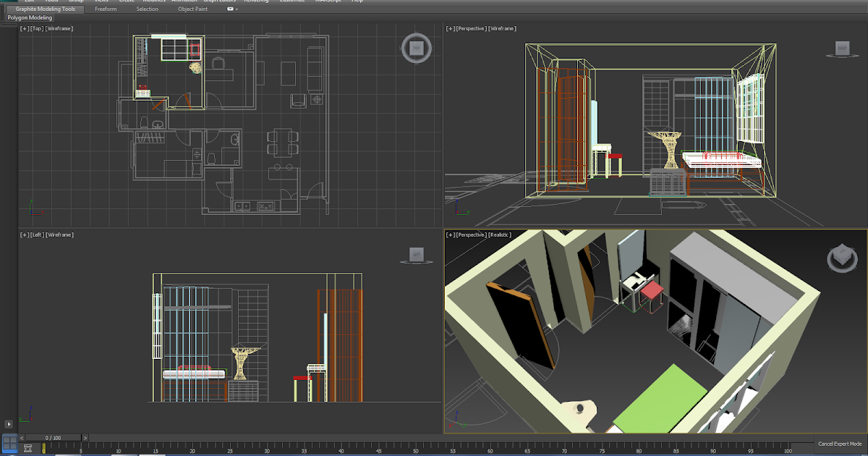
Task: Open upper Perspective viewport's [Wireframe] shading menu
Action: pyautogui.click(x=502, y=28)
